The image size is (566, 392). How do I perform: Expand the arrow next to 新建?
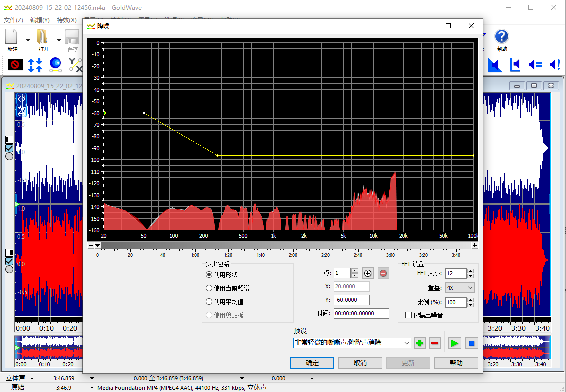pyautogui.click(x=28, y=40)
